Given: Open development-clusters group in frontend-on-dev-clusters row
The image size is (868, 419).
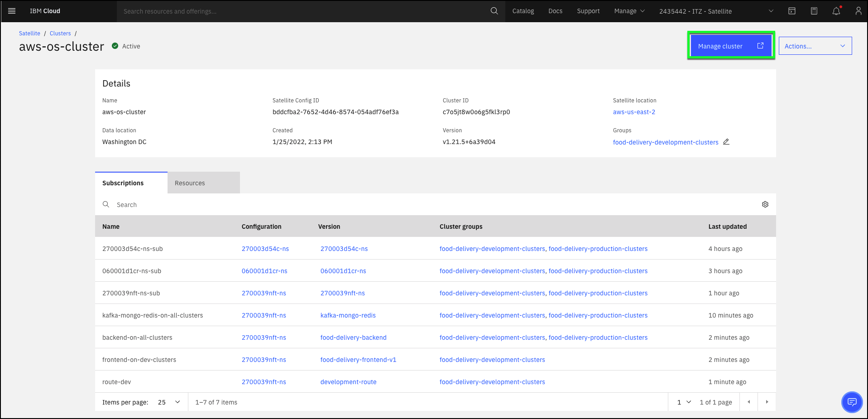Looking at the screenshot, I should point(492,360).
